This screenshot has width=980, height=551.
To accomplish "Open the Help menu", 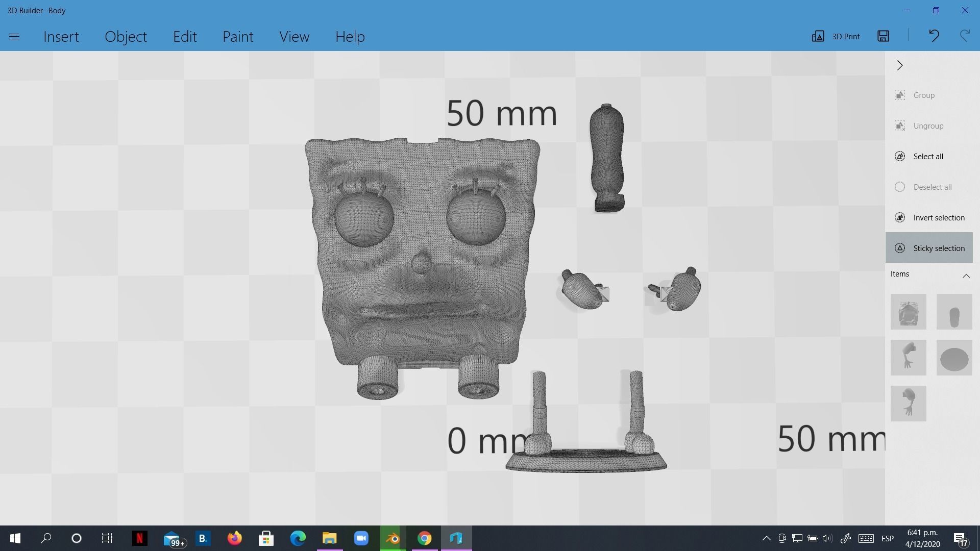I will [350, 37].
